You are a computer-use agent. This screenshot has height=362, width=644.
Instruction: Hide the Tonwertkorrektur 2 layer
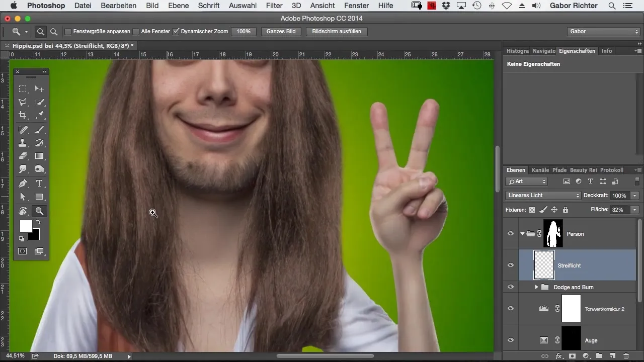(x=511, y=309)
